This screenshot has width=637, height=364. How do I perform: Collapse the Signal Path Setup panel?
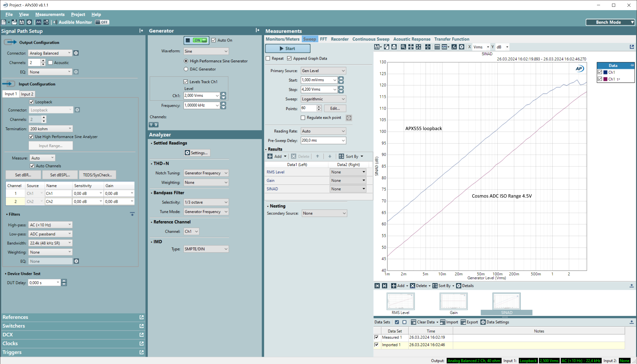[141, 31]
